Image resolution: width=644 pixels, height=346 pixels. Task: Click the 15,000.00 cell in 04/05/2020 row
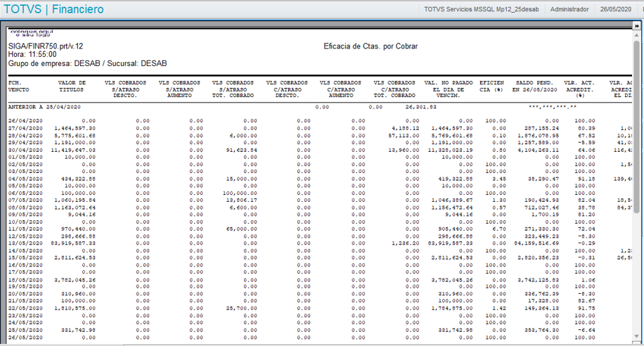pyautogui.click(x=242, y=179)
